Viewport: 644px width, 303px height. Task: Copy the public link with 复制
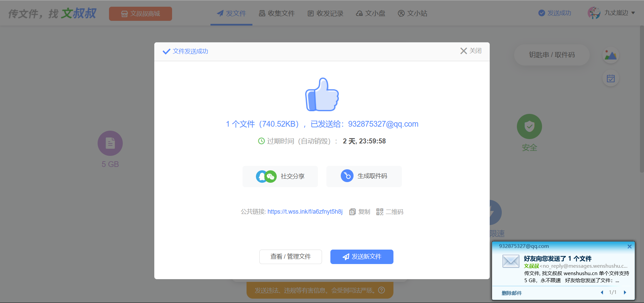tap(360, 212)
